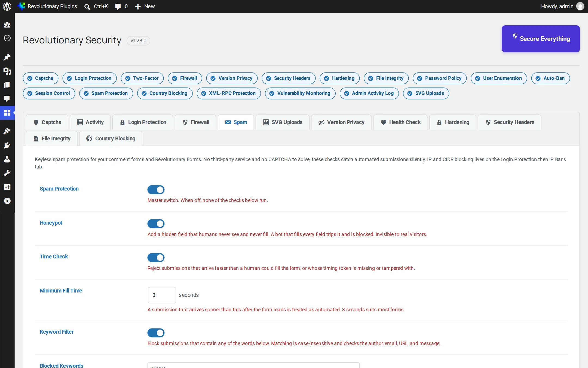
Task: Focus the Minimum Fill Time seconds field
Action: [x=162, y=295]
